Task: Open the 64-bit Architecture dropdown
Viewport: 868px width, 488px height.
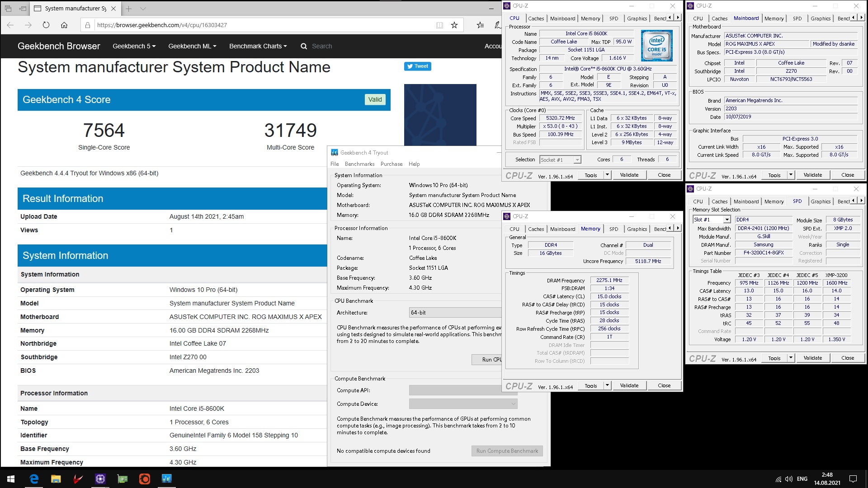Action: pyautogui.click(x=455, y=313)
